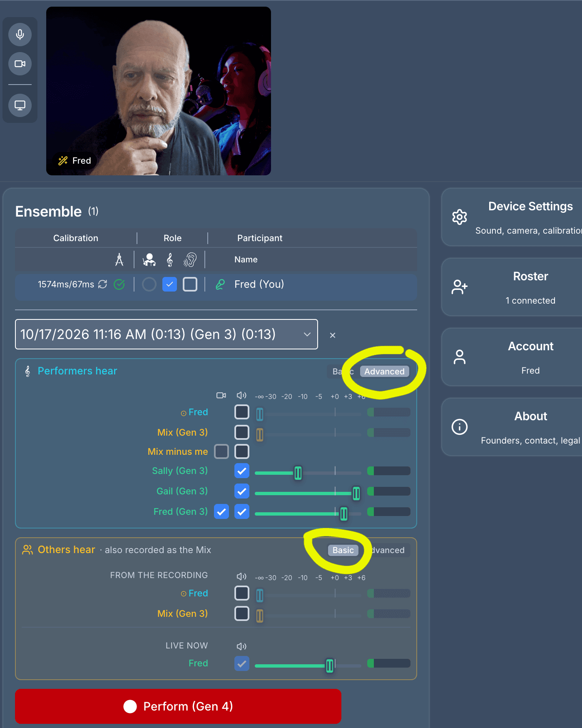Select Advanced tab in Performers hear
The image size is (582, 728).
(384, 371)
